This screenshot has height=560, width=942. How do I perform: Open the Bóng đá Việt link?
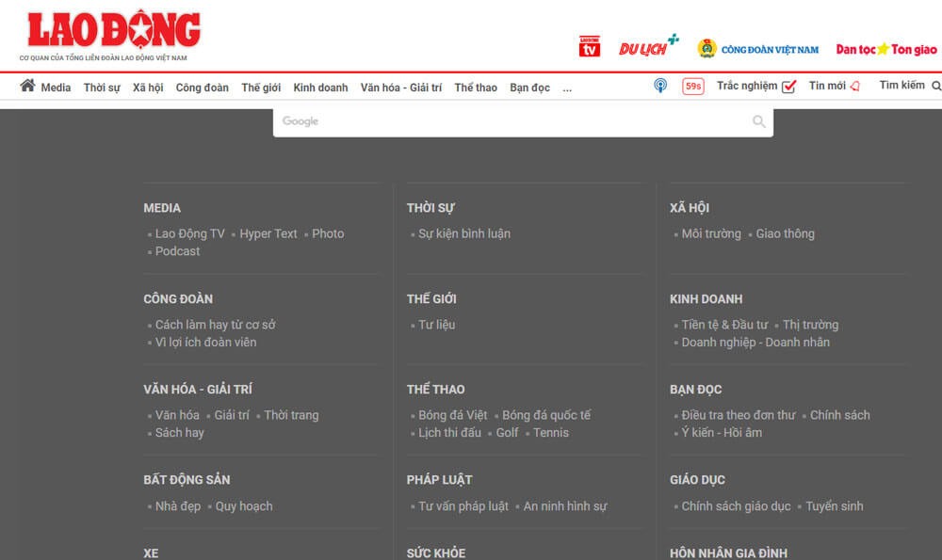coord(452,415)
